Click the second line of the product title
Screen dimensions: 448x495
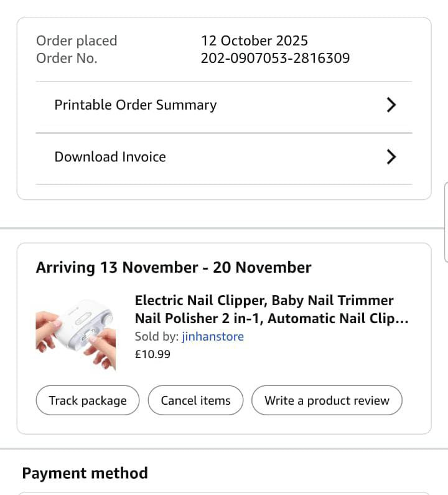(x=271, y=319)
